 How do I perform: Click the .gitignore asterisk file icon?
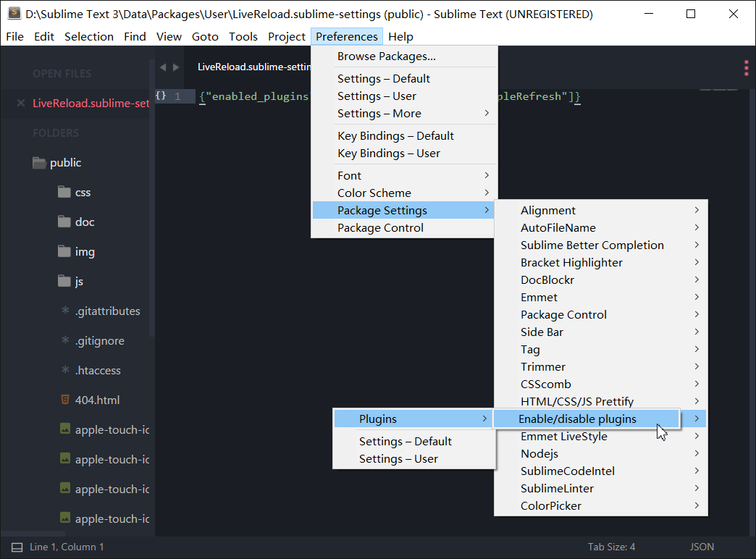(x=65, y=340)
